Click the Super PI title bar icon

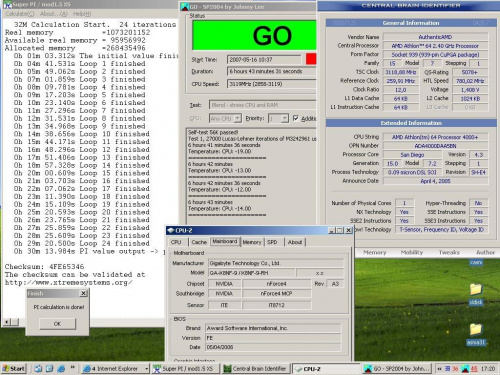click(7, 5)
